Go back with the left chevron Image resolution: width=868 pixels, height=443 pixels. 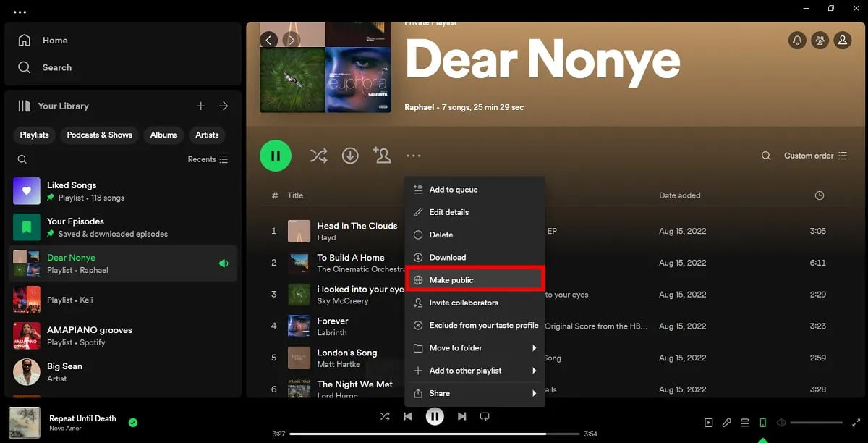pyautogui.click(x=268, y=40)
